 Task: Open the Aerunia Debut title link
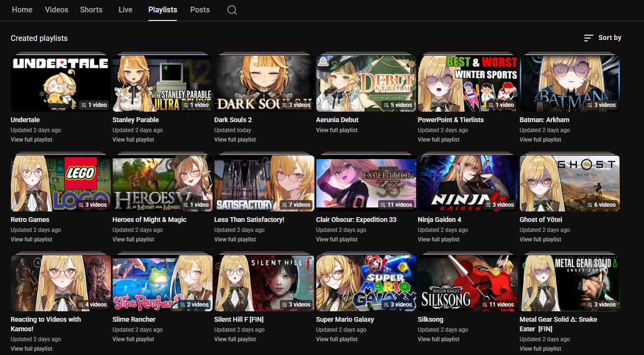tap(337, 120)
